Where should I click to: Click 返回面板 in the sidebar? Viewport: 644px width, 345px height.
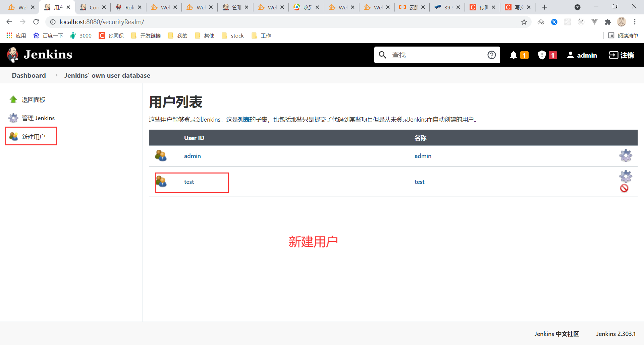(34, 99)
